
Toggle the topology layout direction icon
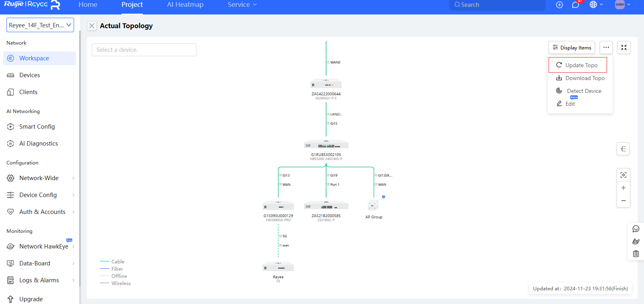(623, 149)
